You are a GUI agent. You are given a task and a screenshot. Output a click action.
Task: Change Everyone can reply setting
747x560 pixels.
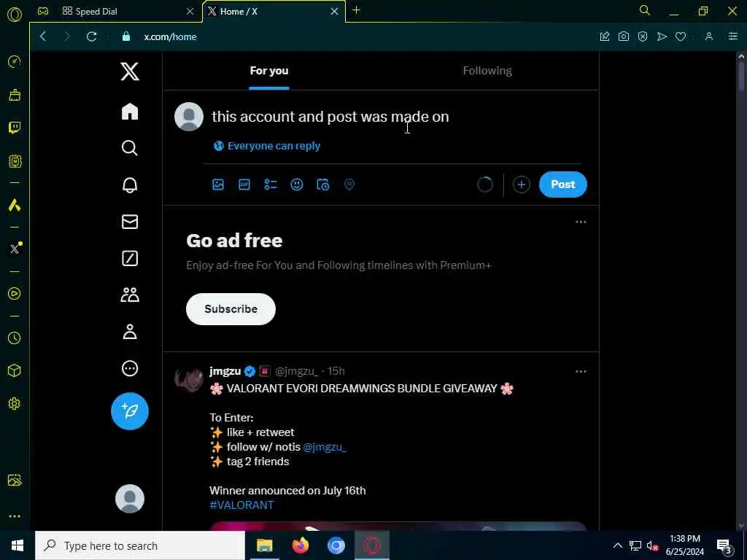267,146
